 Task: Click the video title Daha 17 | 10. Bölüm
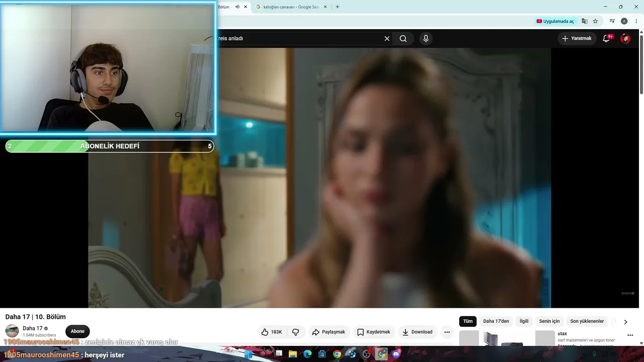click(36, 317)
